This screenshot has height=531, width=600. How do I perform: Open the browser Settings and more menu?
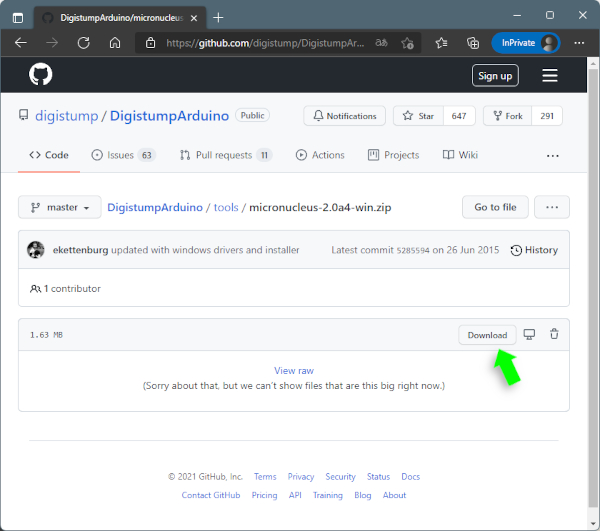[x=579, y=43]
